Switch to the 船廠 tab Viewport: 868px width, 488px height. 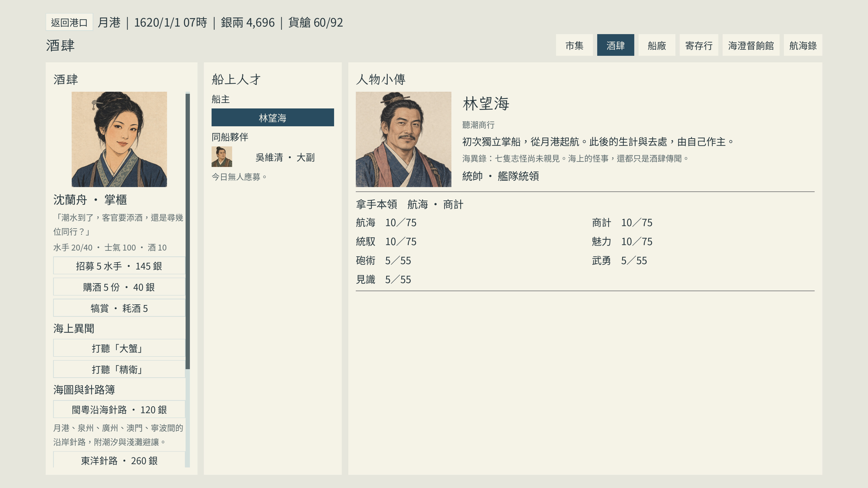point(656,45)
